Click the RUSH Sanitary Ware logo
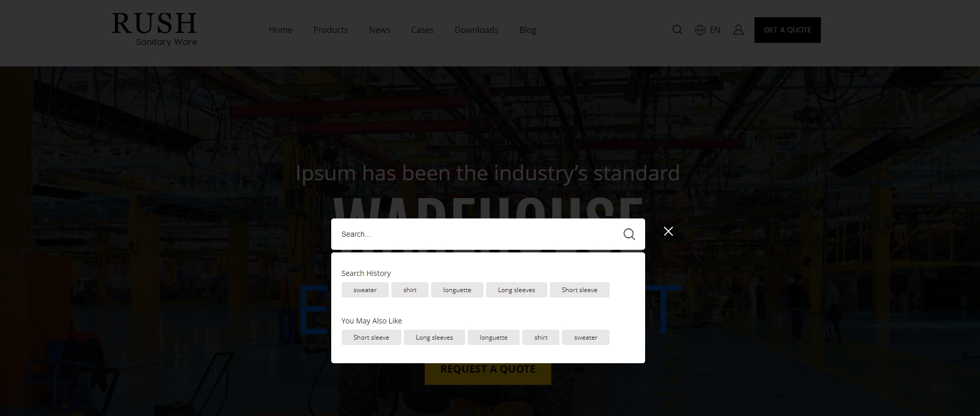Screen dimensions: 980x416 coord(154,30)
